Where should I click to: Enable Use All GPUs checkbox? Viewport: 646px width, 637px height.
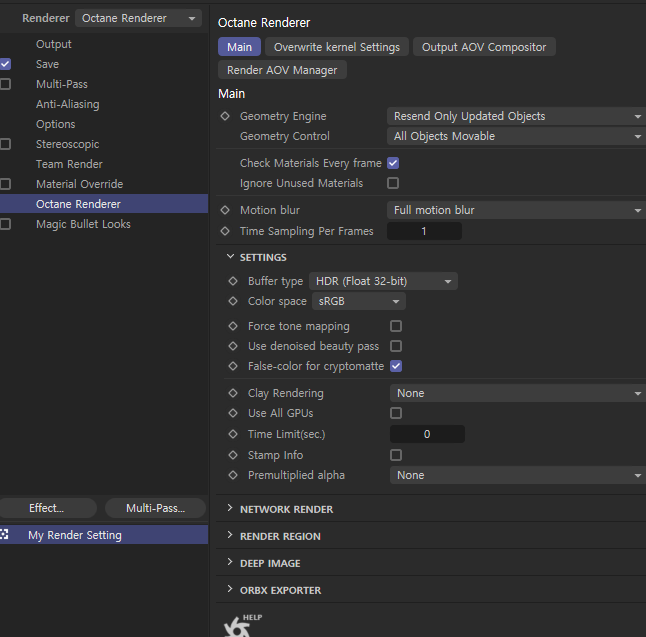tap(396, 413)
